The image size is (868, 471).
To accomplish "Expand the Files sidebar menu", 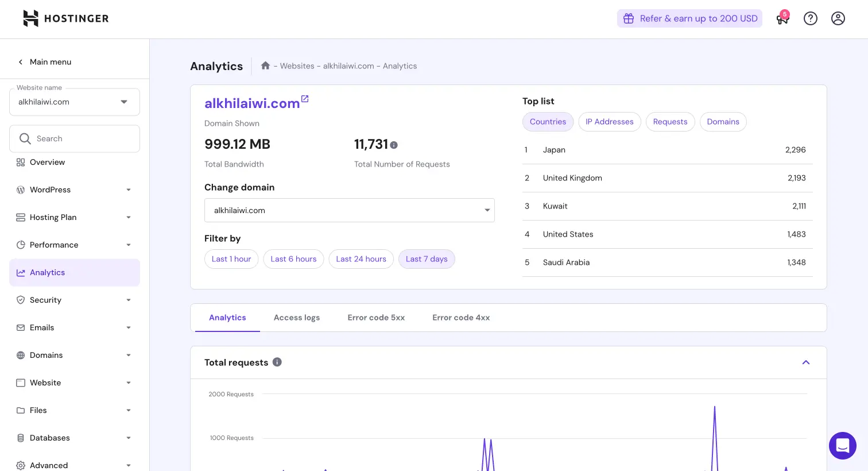I will 129,410.
